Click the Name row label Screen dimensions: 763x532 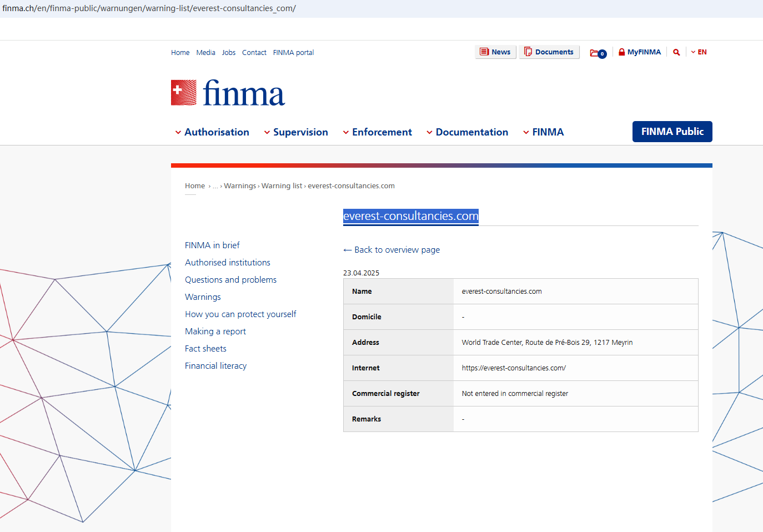362,292
